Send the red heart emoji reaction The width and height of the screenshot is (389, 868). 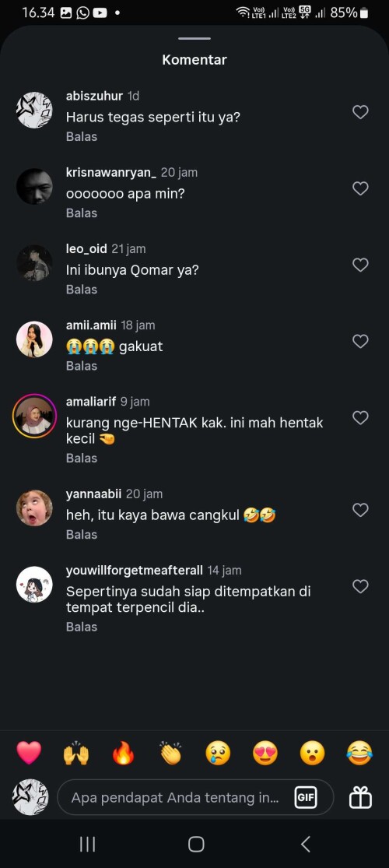29,754
